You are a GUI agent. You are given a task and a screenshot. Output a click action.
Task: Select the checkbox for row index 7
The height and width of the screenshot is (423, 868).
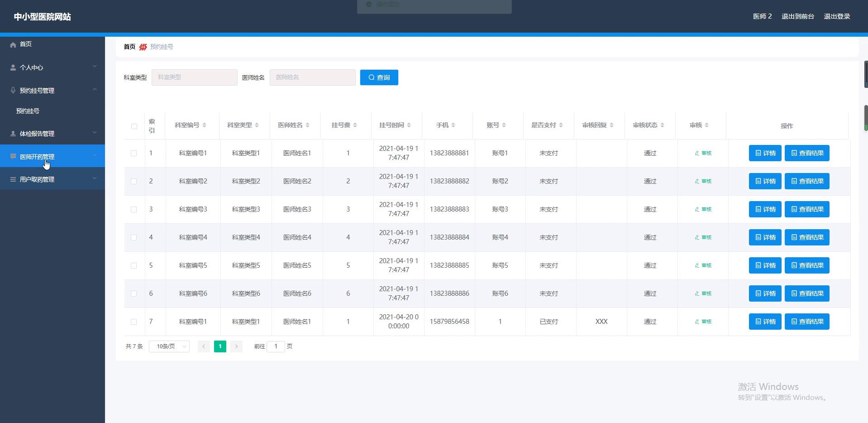click(x=134, y=322)
